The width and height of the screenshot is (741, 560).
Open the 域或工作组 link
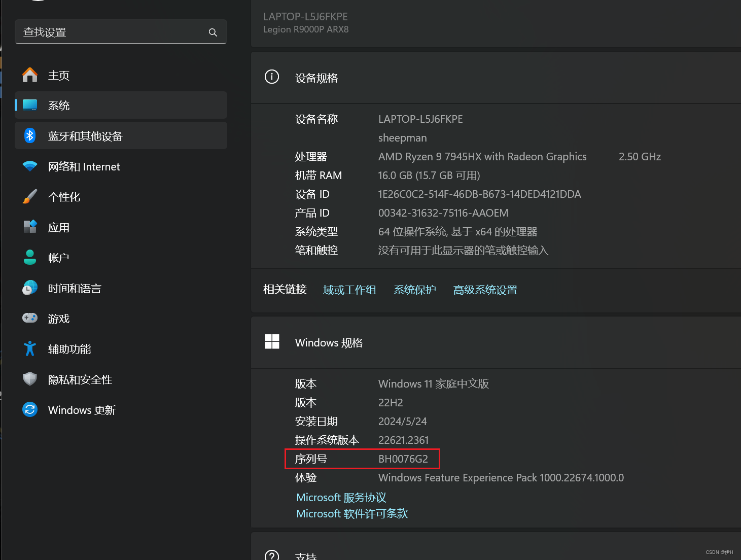(x=349, y=290)
